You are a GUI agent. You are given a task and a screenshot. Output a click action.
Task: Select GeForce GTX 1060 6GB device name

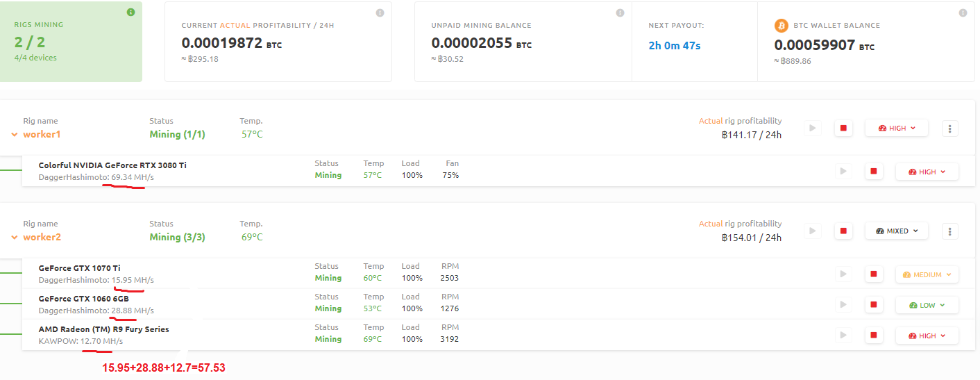(83, 299)
